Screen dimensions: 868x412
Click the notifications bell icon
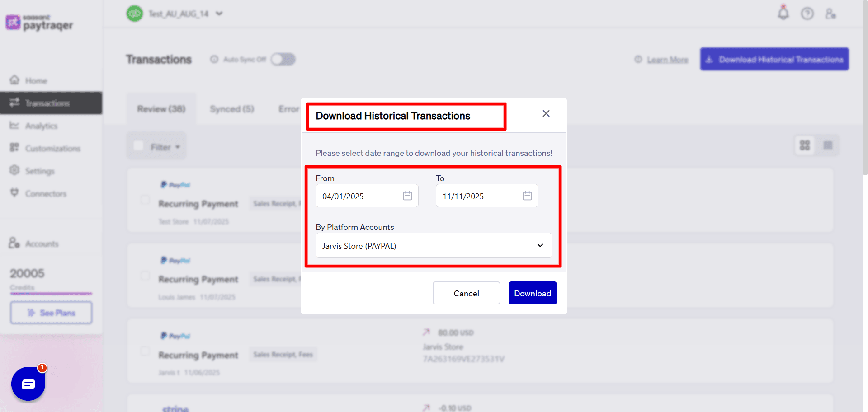783,14
